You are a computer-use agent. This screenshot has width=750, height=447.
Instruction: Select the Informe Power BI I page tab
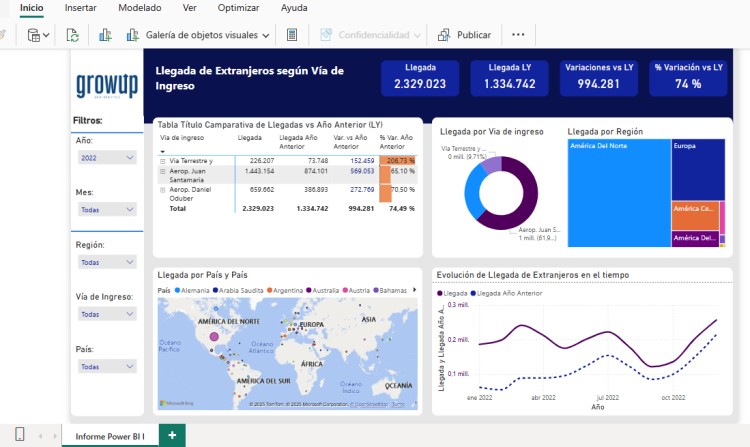(x=110, y=436)
